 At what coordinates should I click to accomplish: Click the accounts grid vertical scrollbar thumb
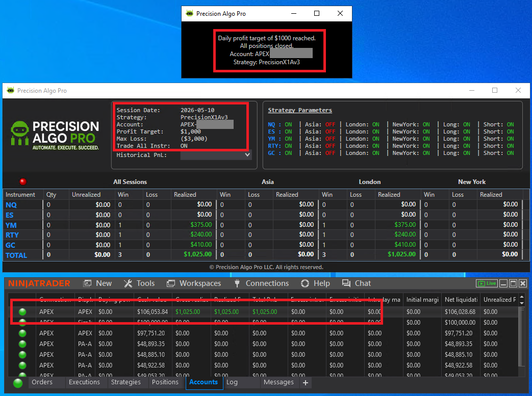click(522, 337)
